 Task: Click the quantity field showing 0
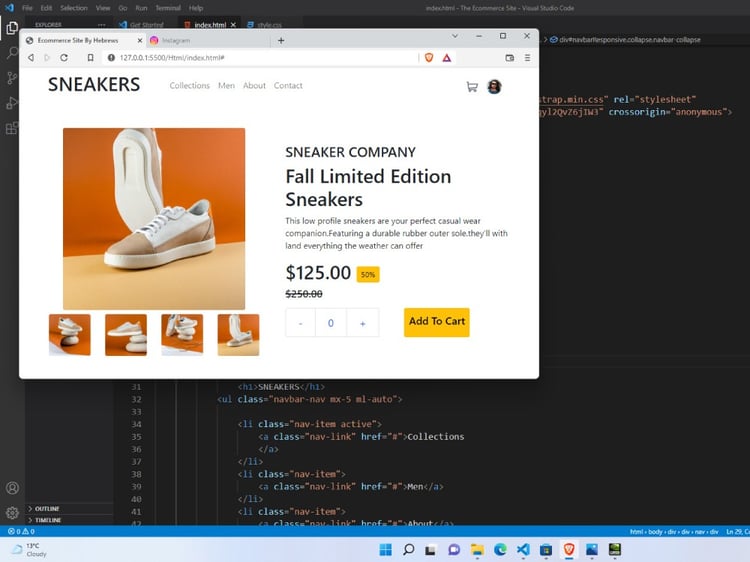point(331,323)
